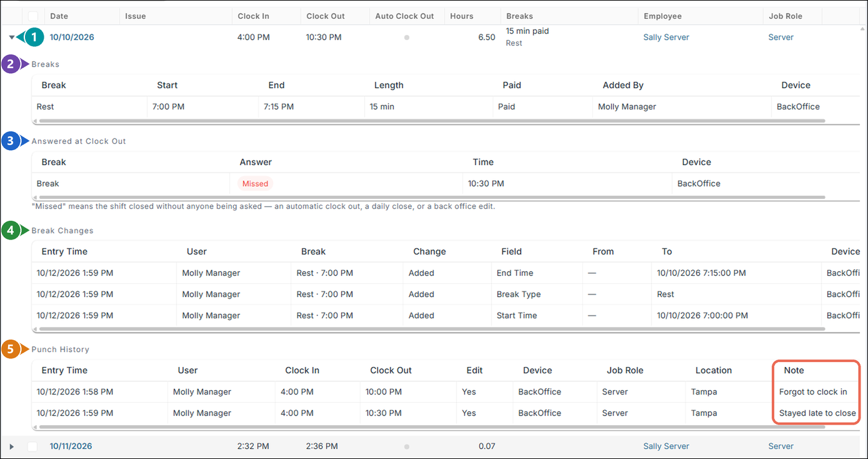Viewport: 868px width, 459px height.
Task: Open Server job role link for 10/10/2026
Action: pyautogui.click(x=781, y=38)
